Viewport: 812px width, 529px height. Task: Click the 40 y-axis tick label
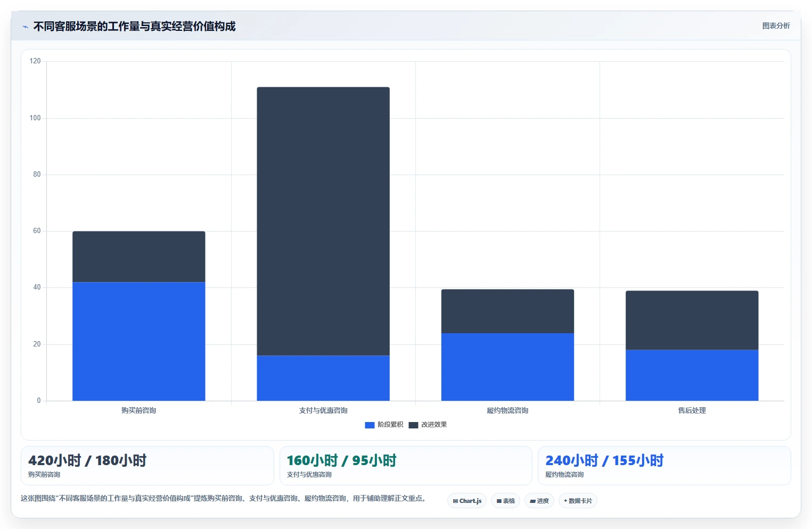[x=37, y=287]
